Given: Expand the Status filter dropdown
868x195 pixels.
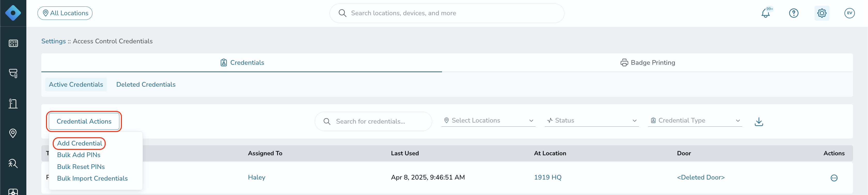Looking at the screenshot, I should [591, 120].
